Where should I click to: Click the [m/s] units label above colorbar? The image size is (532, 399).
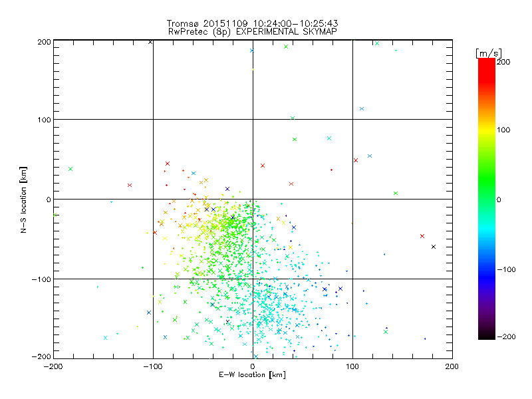coord(488,53)
